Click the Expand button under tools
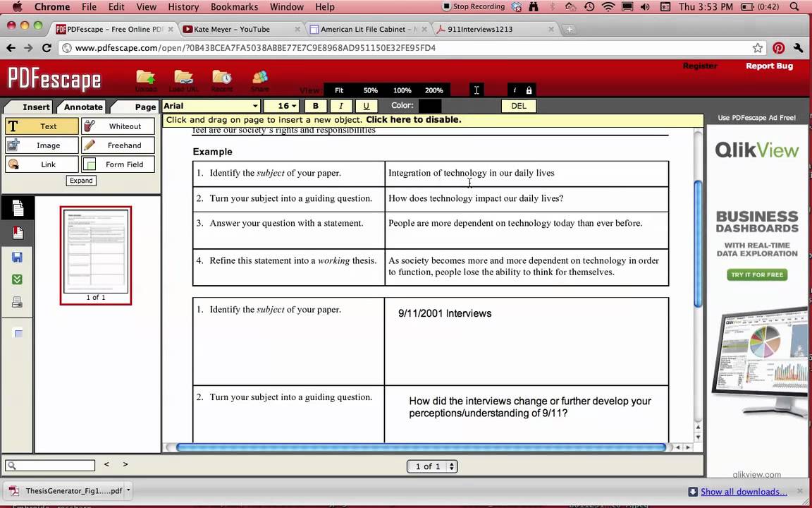 [x=81, y=181]
